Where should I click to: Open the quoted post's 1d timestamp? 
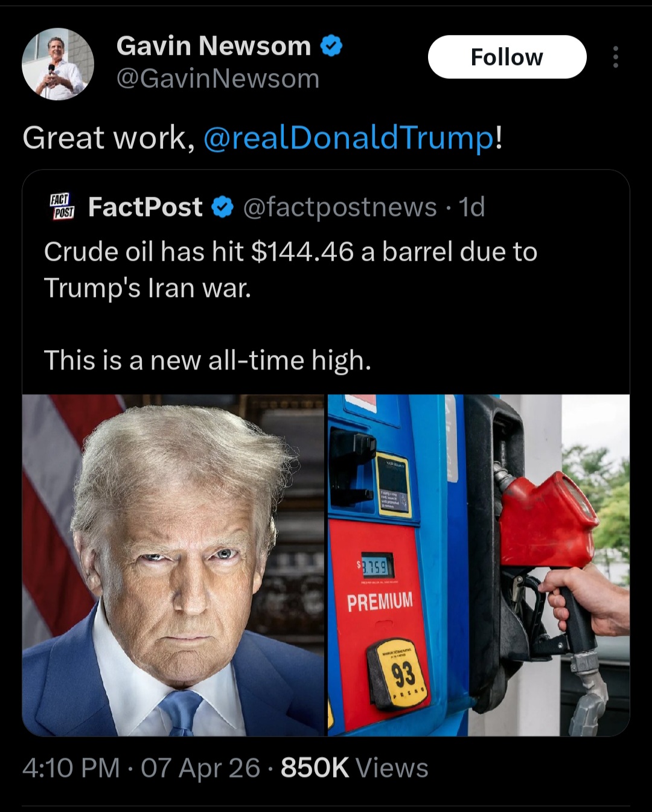tap(472, 207)
